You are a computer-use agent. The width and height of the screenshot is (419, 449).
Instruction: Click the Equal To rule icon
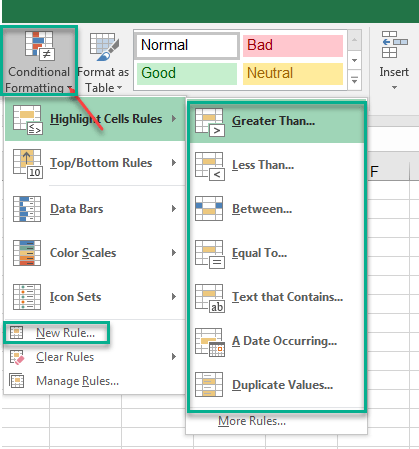(x=210, y=254)
